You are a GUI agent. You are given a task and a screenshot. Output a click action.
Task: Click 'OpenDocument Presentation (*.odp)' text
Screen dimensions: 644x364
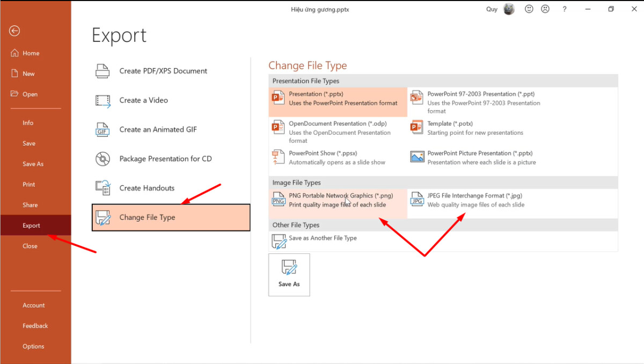point(338,123)
